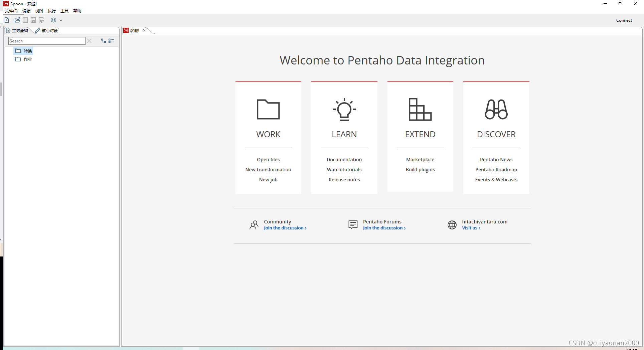Click the LEARN lightbulb icon
This screenshot has height=350, width=644.
[344, 109]
